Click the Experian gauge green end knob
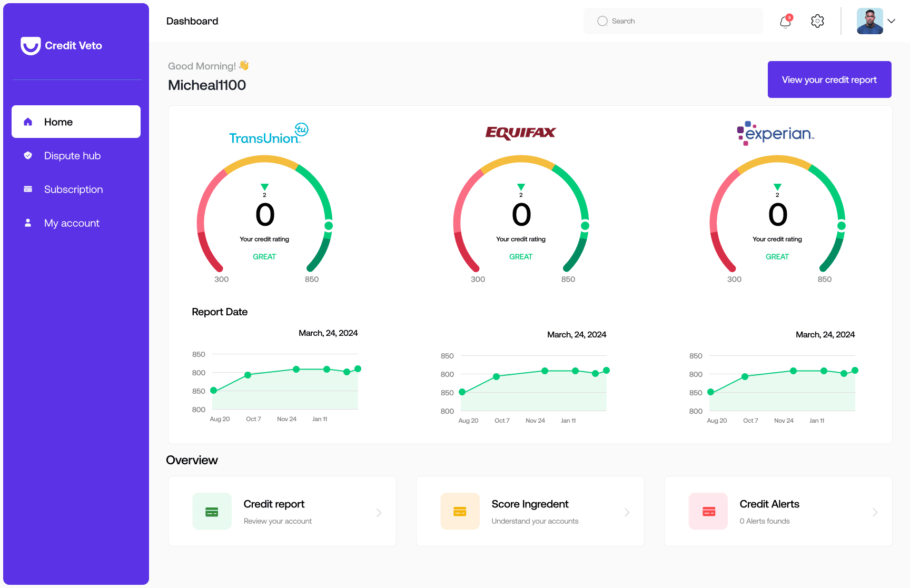Screen dimensions: 910x588 pyautogui.click(x=842, y=226)
